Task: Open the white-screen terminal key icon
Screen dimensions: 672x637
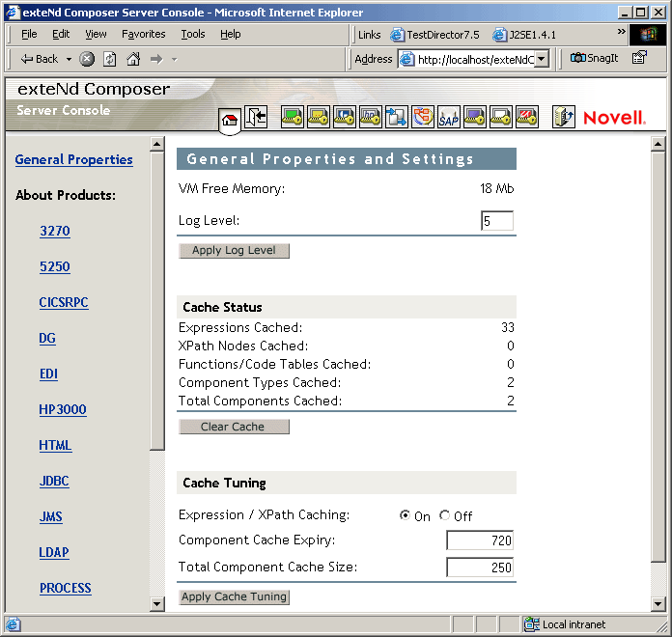Action: point(501,117)
